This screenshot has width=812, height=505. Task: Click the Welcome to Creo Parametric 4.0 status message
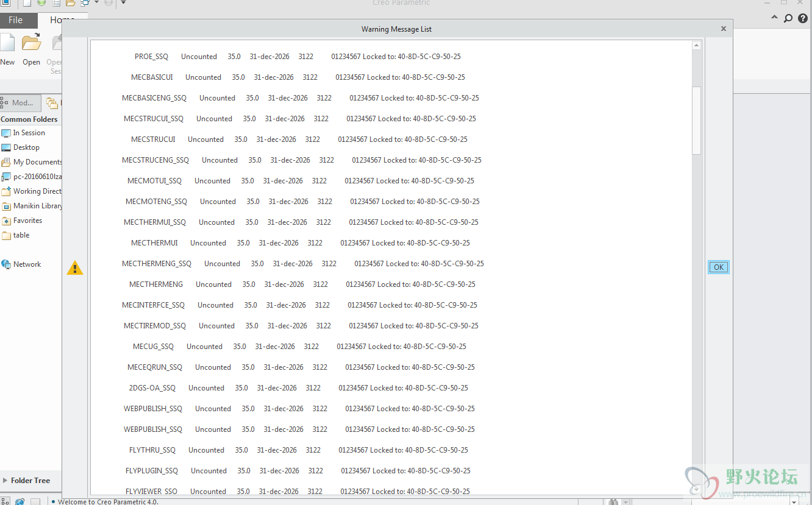click(x=108, y=502)
